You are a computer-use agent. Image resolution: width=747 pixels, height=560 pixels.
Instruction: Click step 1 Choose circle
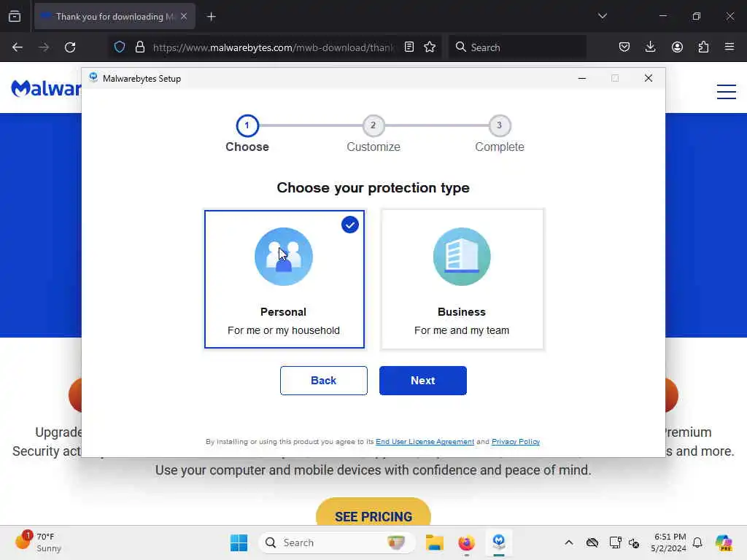(x=247, y=125)
